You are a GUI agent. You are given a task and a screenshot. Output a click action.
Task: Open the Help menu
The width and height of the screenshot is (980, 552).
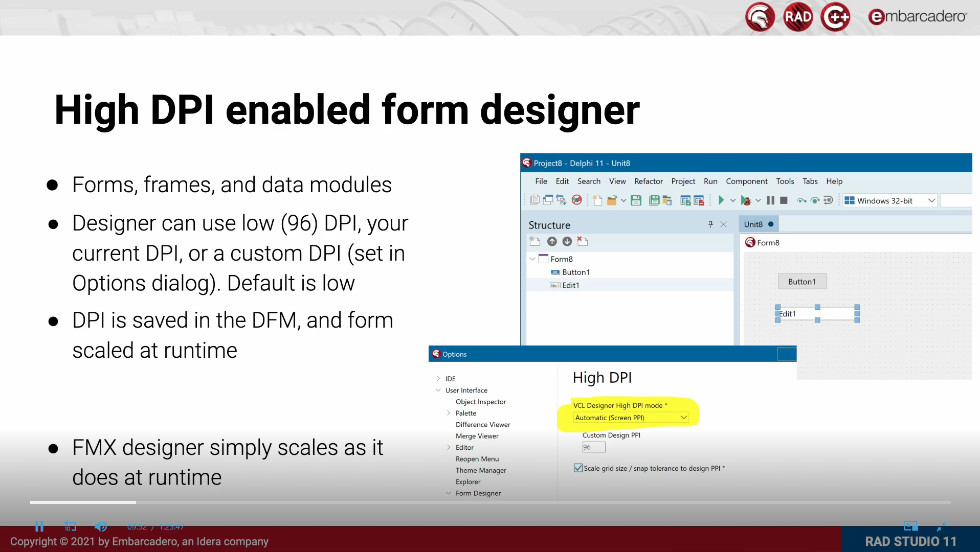[x=834, y=181]
